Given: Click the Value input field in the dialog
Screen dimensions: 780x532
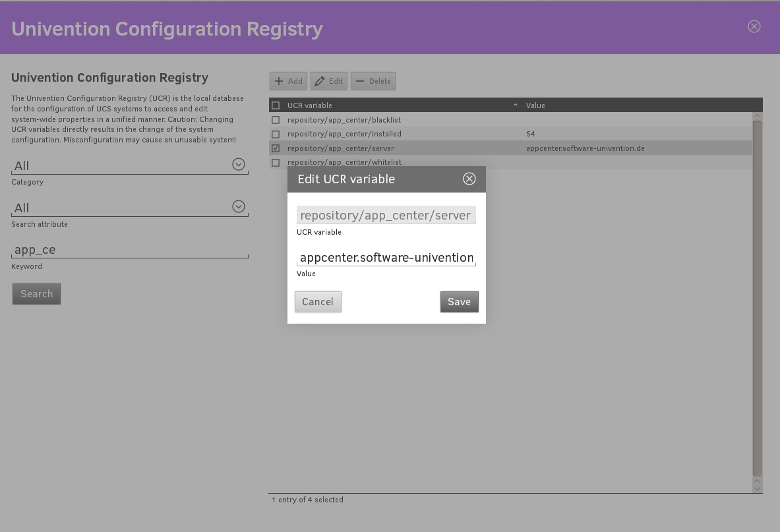Looking at the screenshot, I should pyautogui.click(x=386, y=257).
